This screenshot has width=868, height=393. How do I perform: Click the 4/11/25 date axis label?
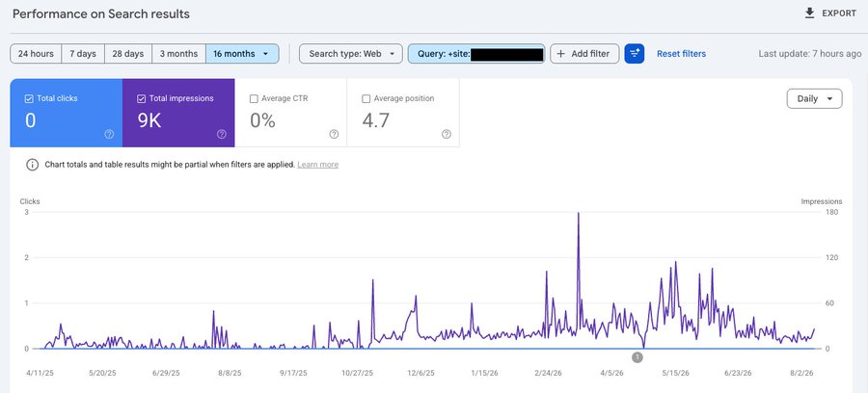[x=41, y=373]
